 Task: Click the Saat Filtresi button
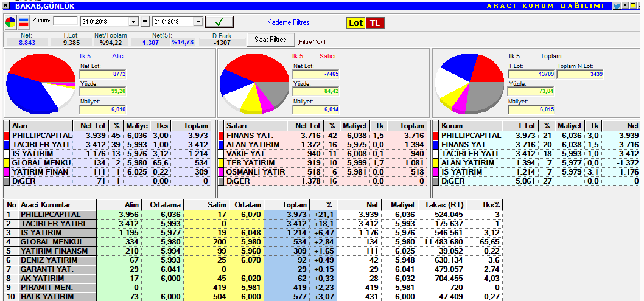(271, 40)
